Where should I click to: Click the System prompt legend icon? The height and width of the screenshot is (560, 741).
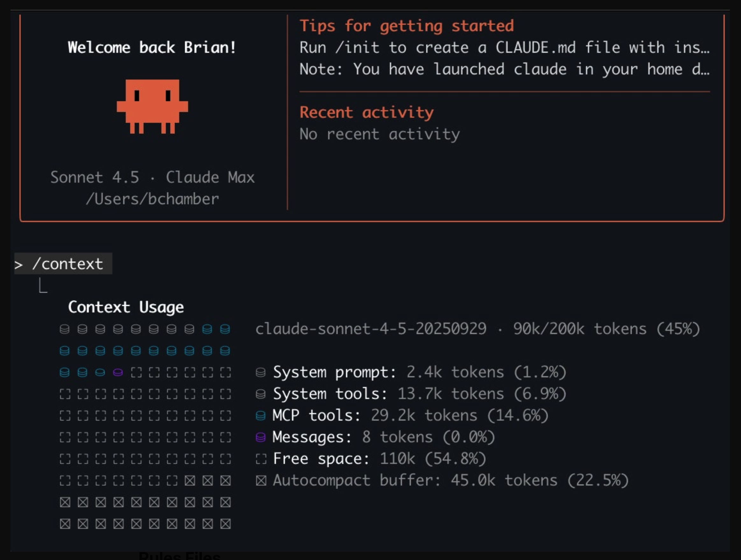[261, 373]
